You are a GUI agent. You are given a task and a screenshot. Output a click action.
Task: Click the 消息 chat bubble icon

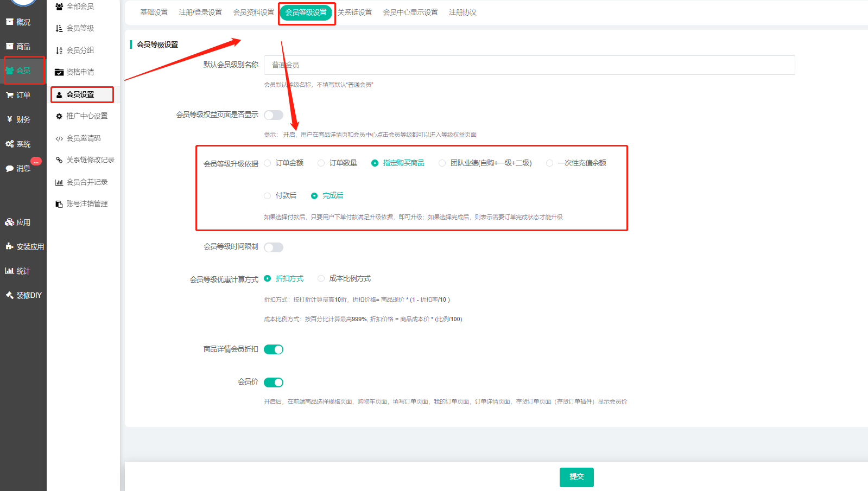point(9,169)
